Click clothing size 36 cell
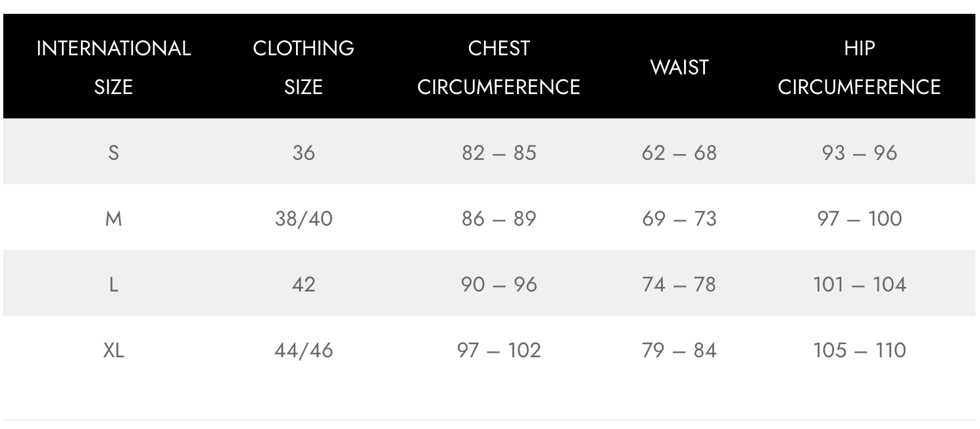The width and height of the screenshot is (980, 429). (303, 153)
